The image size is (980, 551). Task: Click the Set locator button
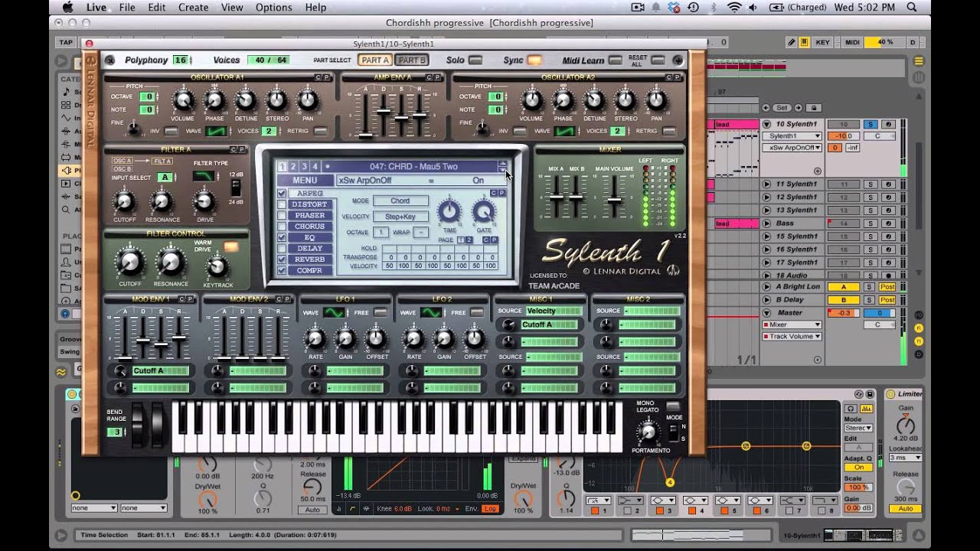click(782, 108)
